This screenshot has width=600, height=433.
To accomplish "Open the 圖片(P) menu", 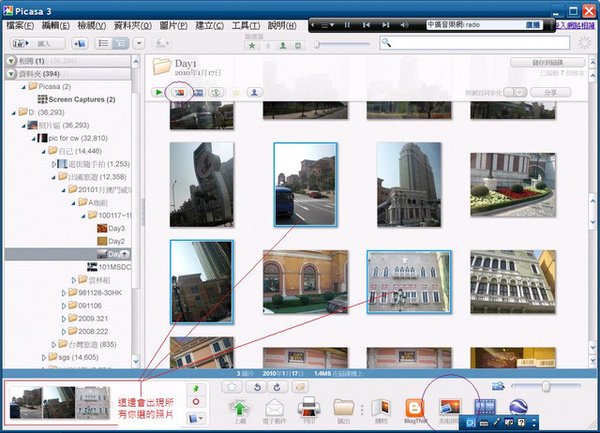I will [173, 26].
